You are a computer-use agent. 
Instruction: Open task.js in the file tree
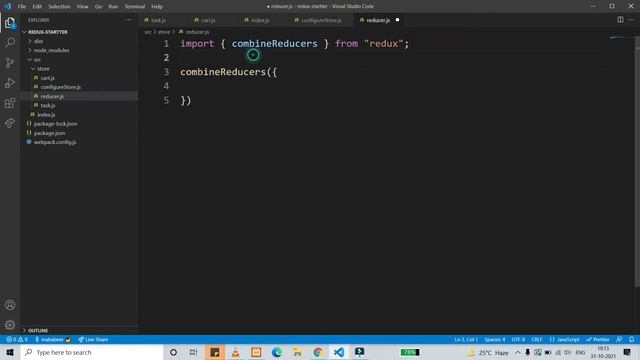click(48, 105)
